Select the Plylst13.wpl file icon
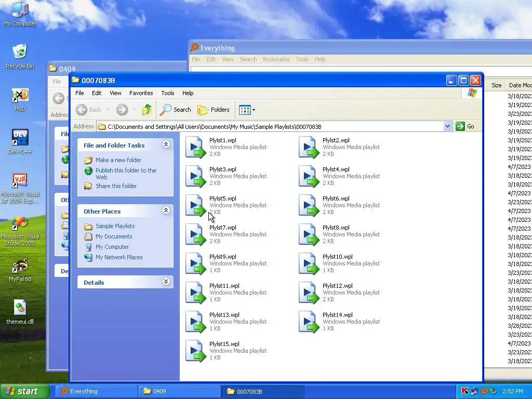Viewport: 532px width, 399px height. click(x=195, y=322)
